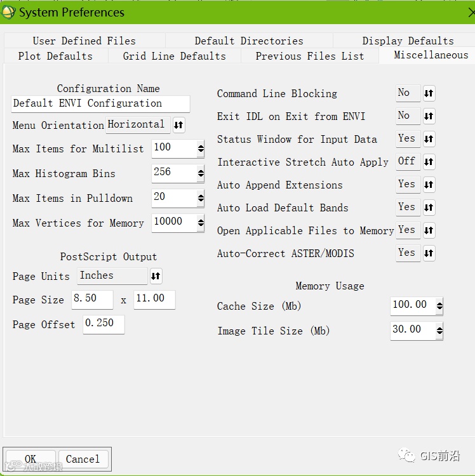Click Interactive Stretch Off value
The width and height of the screenshot is (475, 476).
tap(408, 161)
